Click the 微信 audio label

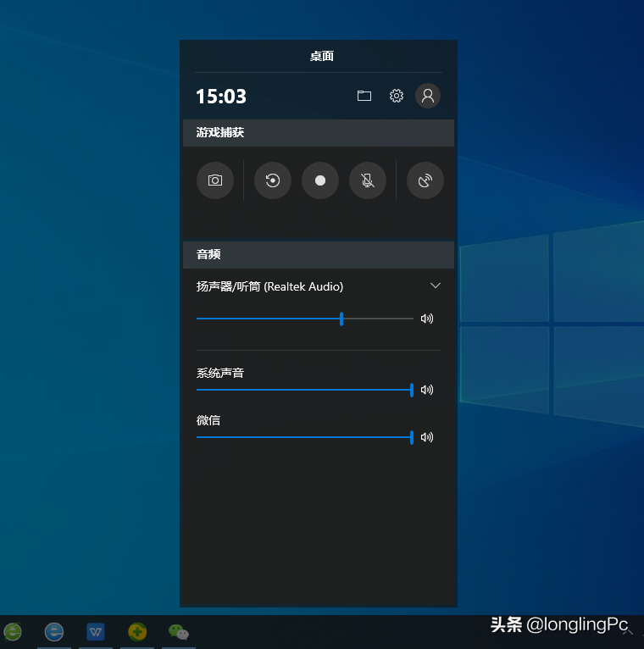208,420
